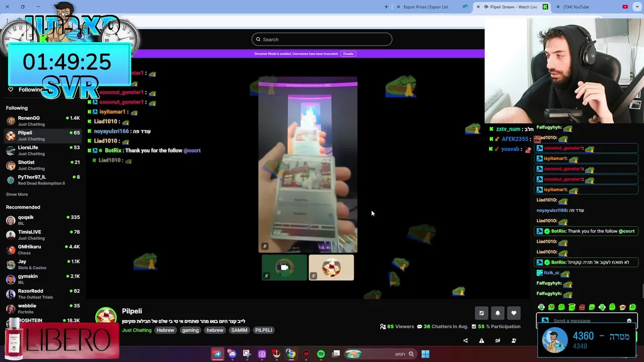The height and width of the screenshot is (362, 644).
Task: Open Task View from the taskbar
Action: 336,354
